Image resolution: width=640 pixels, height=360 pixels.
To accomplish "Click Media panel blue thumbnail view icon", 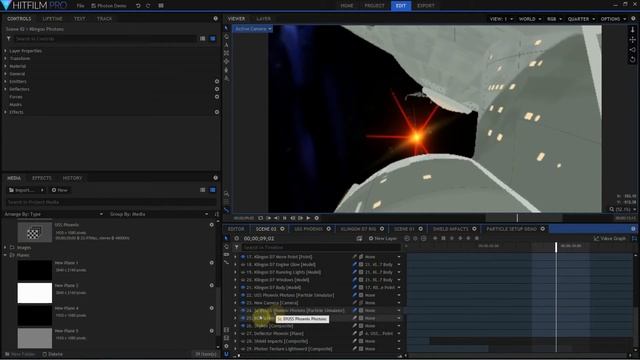I will [x=213, y=190].
